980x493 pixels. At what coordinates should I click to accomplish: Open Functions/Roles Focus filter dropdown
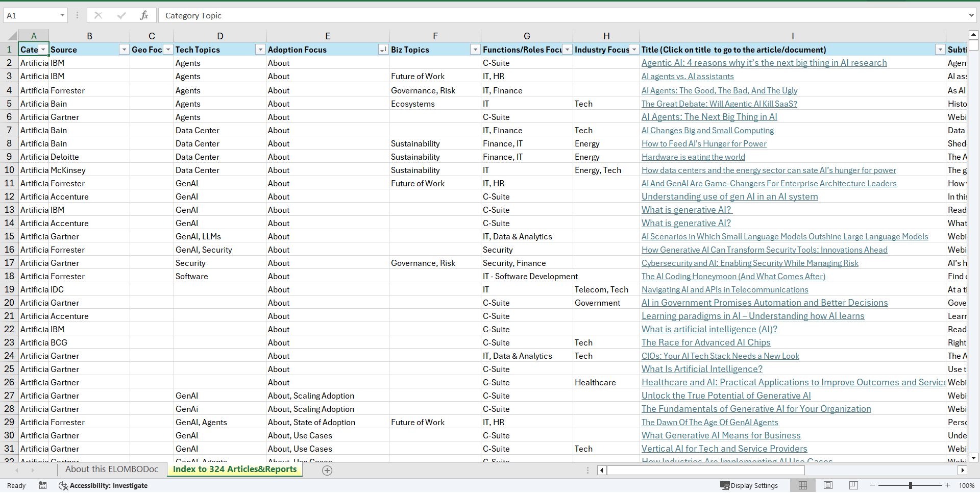coord(567,50)
